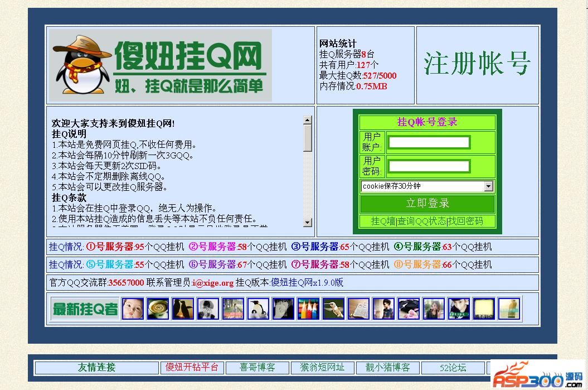The width and height of the screenshot is (588, 390).
Task: Click the line 3.本站会每天更新2次SID码
Action: tap(106, 166)
